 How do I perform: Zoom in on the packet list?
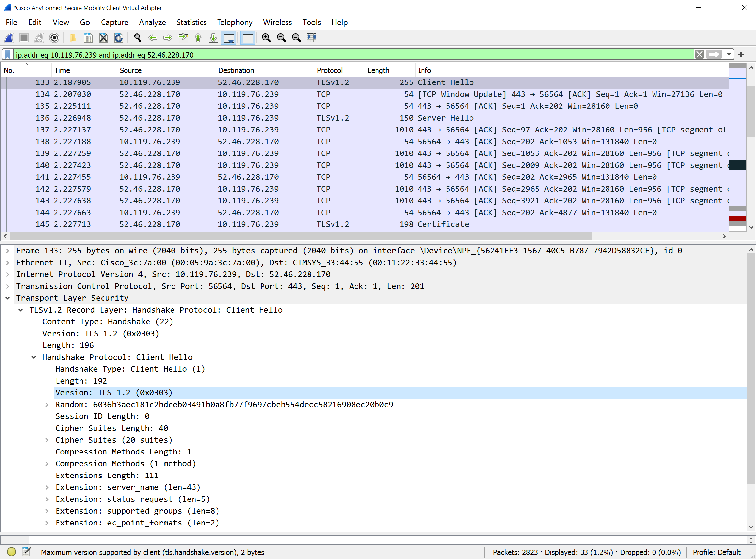(266, 38)
